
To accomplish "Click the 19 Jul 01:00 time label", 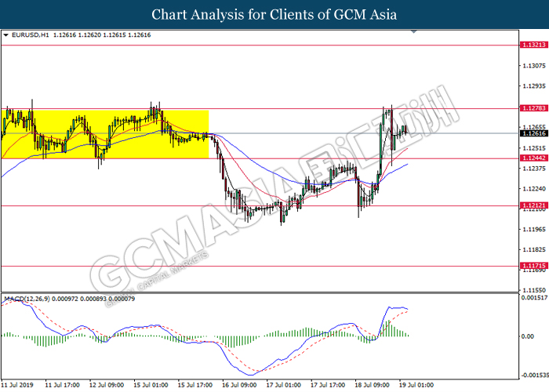I will 416,385.
